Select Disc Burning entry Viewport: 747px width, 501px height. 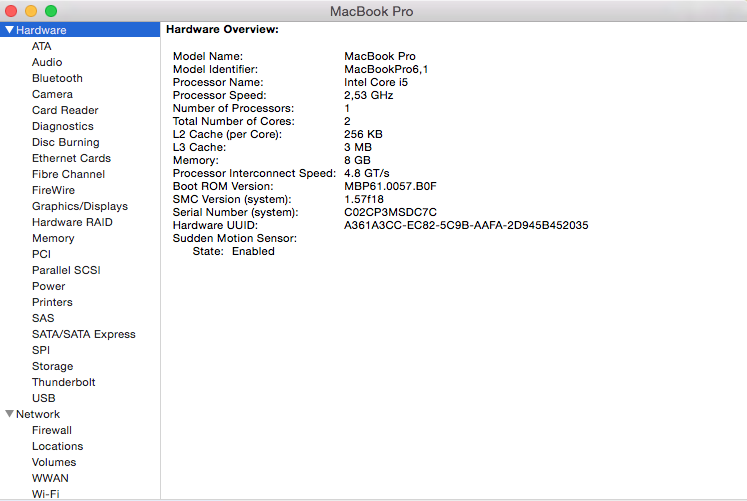pyautogui.click(x=66, y=142)
